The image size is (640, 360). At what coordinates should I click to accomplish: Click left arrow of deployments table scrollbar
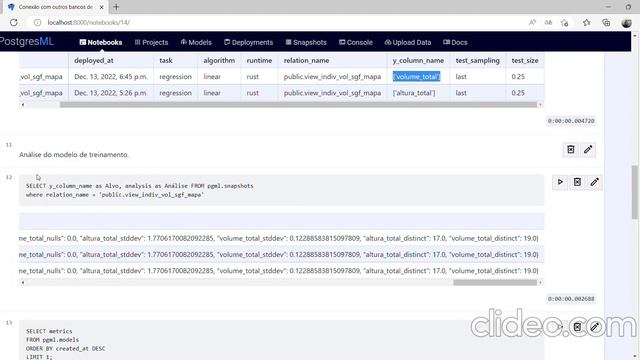23,104
